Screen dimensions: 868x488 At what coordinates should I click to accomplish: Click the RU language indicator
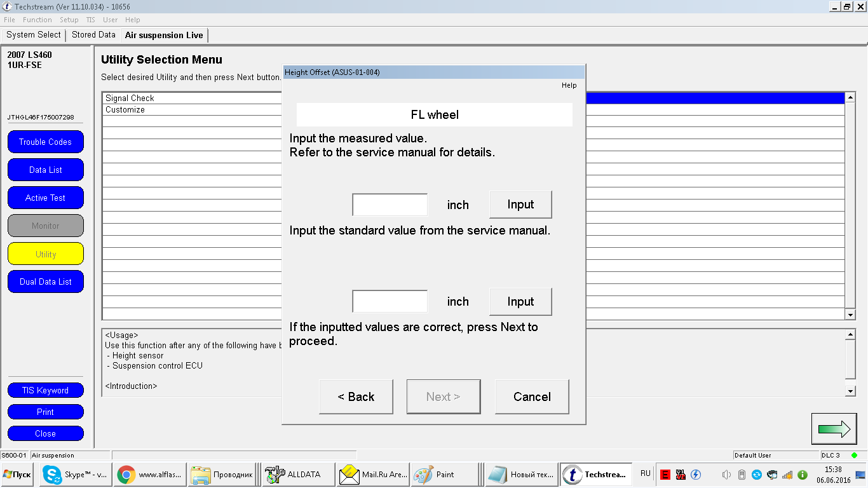coord(646,474)
